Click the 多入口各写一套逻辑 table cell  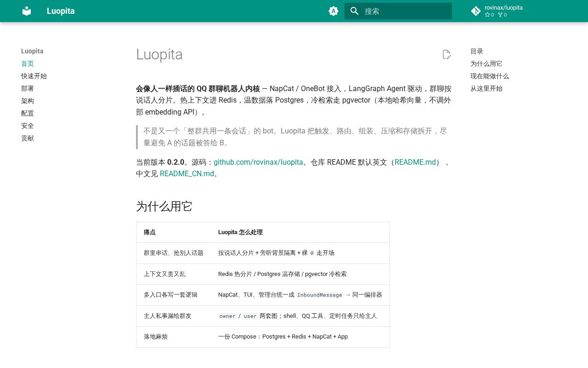[x=174, y=295]
